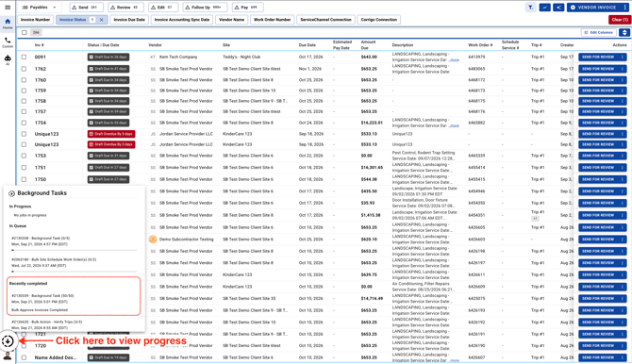Send invoice 0091 for review
The width and height of the screenshot is (632, 364).
[x=598, y=57]
